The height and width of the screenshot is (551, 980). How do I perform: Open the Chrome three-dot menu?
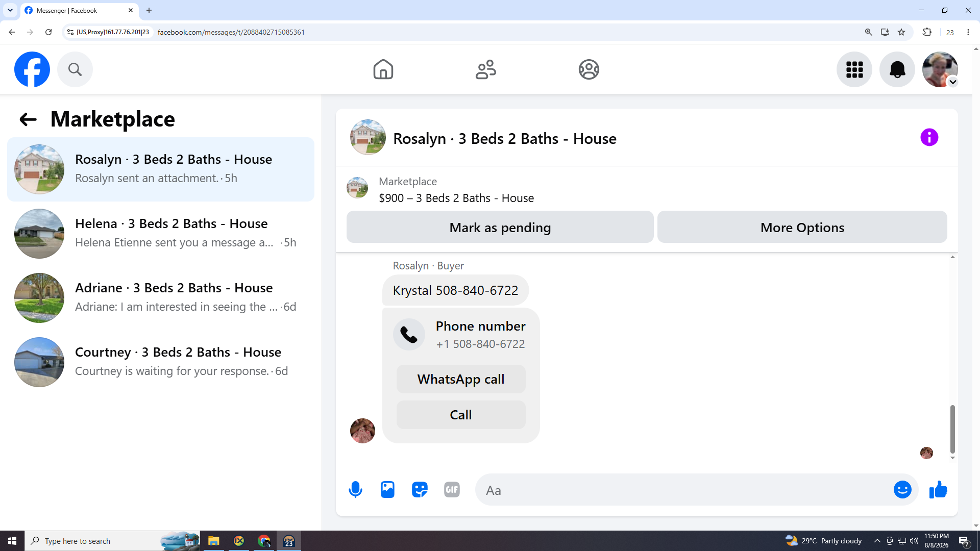[968, 32]
